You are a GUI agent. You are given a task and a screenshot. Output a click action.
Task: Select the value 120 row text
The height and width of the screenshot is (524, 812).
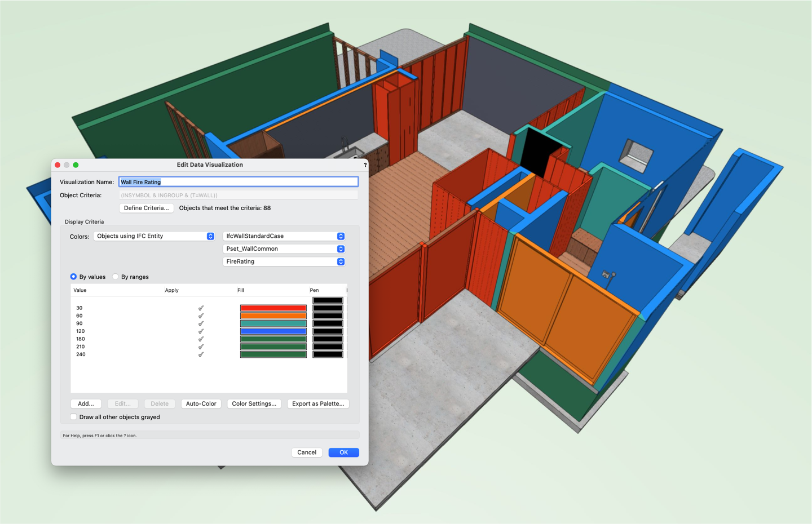coord(81,331)
